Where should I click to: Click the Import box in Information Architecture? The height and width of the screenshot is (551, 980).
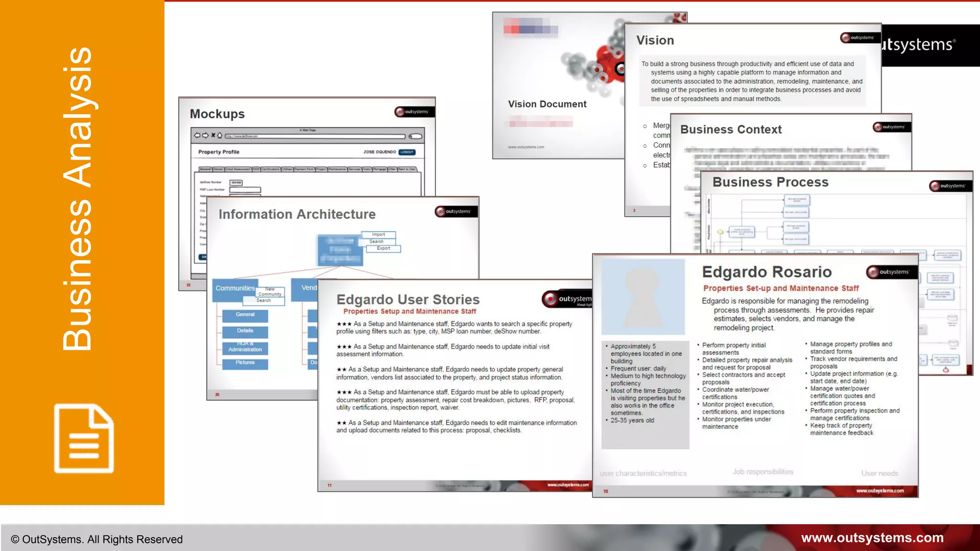[379, 234]
